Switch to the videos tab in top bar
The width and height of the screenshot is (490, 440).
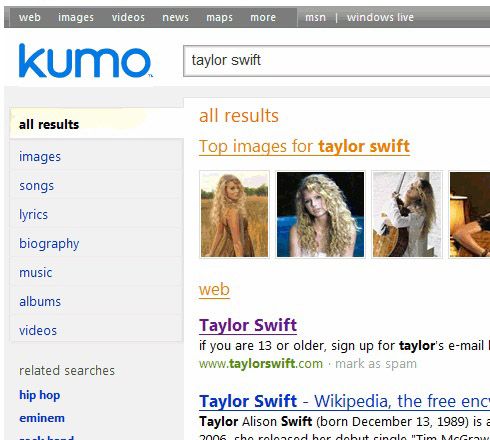coord(128,17)
